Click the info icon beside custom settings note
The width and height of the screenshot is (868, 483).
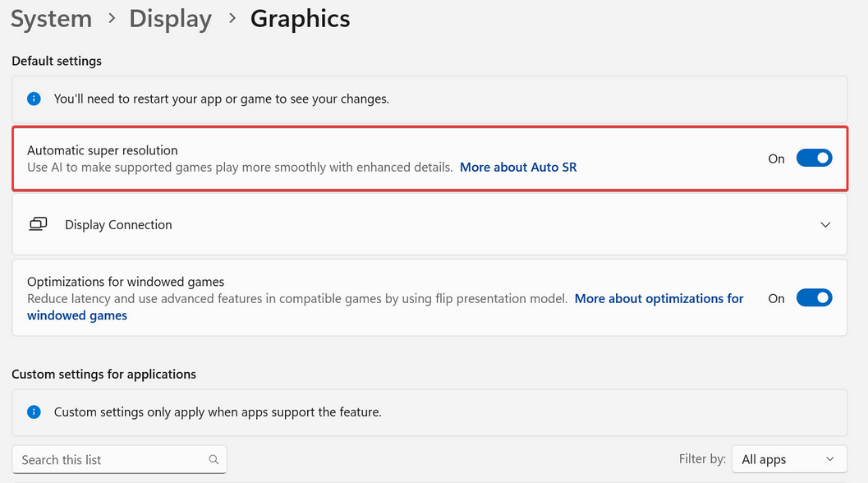pos(34,412)
